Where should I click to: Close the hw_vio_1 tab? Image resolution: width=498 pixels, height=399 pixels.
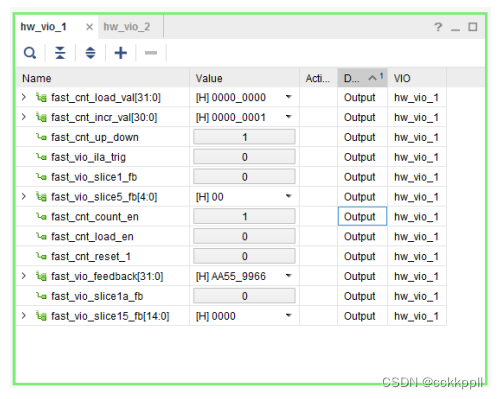[x=89, y=27]
